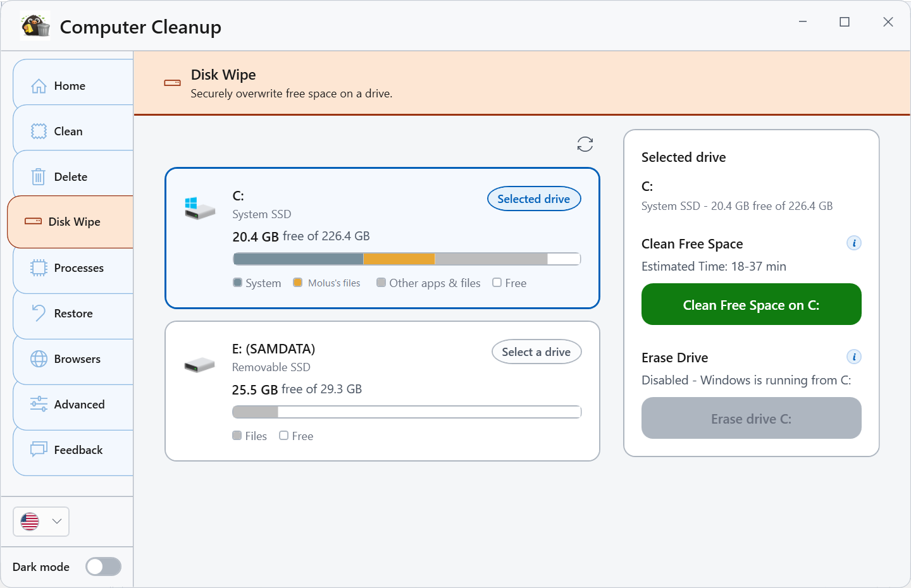Click the Home house icon

pyautogui.click(x=39, y=86)
